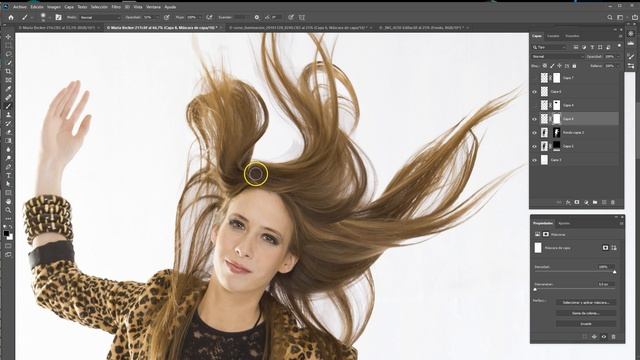This screenshot has width=640, height=360.
Task: Open brush Flujo slider dropdown
Action: [200, 18]
